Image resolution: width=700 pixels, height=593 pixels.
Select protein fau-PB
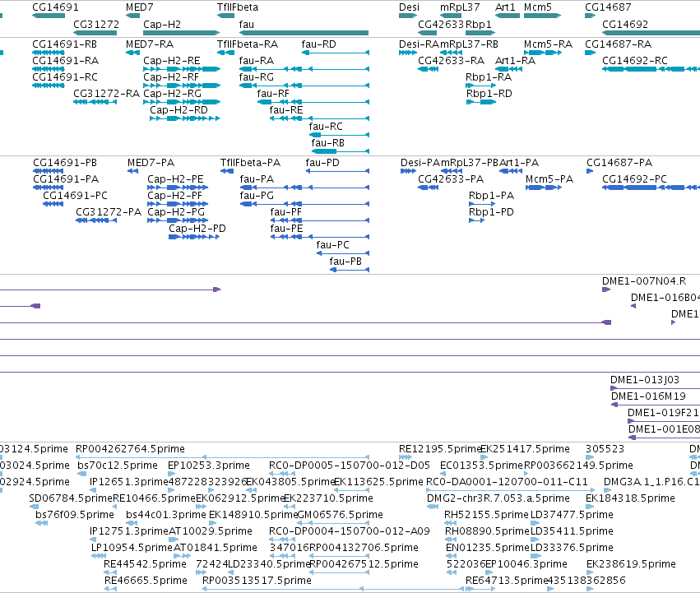(350, 270)
